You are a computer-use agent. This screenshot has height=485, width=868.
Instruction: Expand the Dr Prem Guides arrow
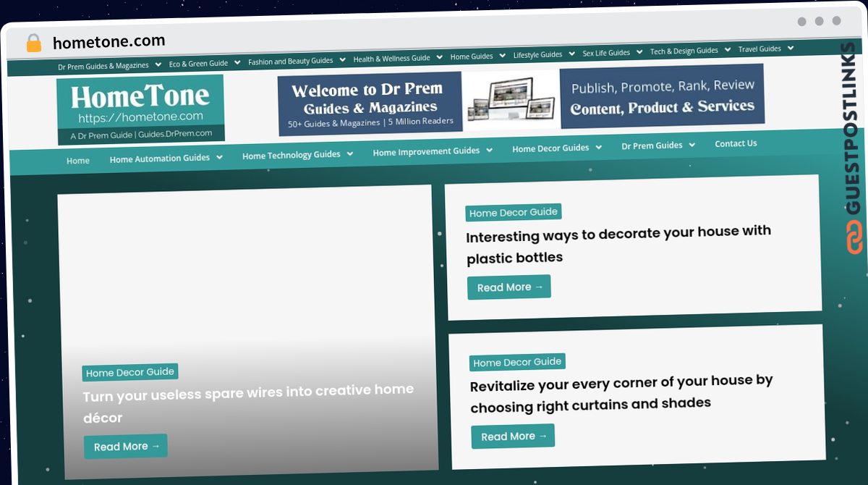[x=692, y=144]
